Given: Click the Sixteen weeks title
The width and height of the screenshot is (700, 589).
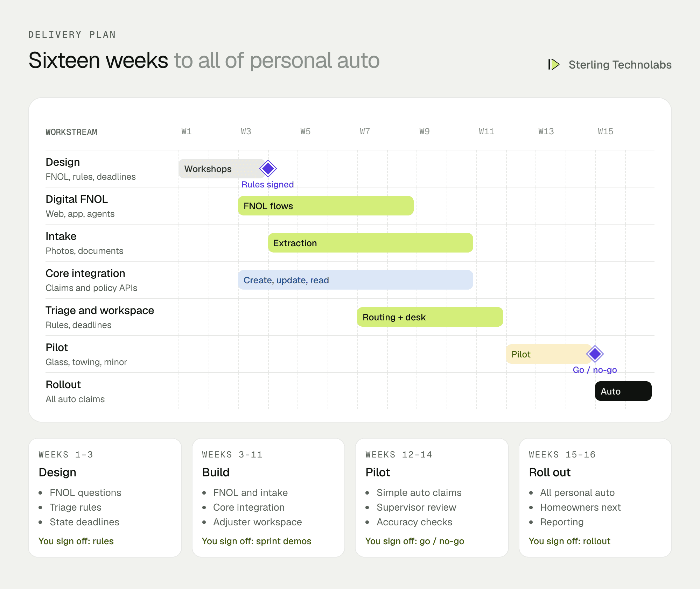Looking at the screenshot, I should 98,60.
